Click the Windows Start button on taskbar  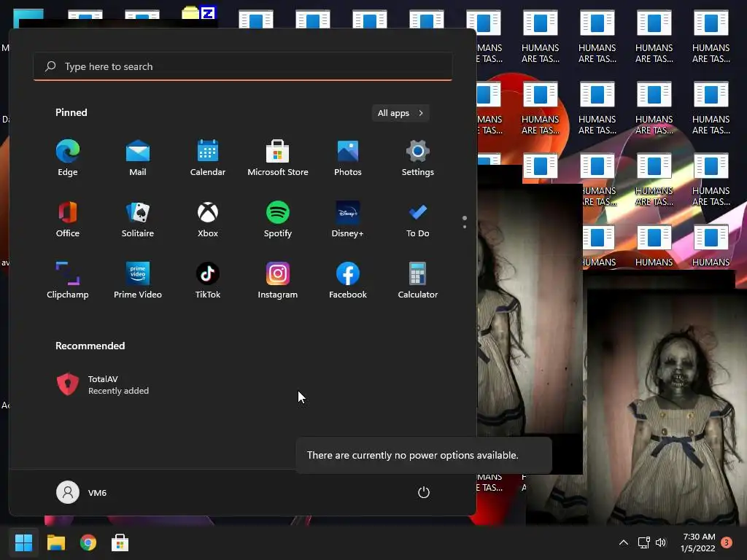pos(23,542)
